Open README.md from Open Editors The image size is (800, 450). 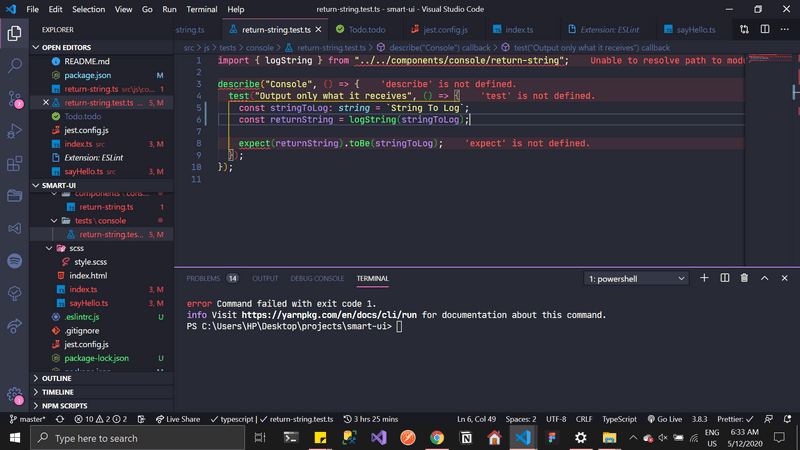click(87, 61)
